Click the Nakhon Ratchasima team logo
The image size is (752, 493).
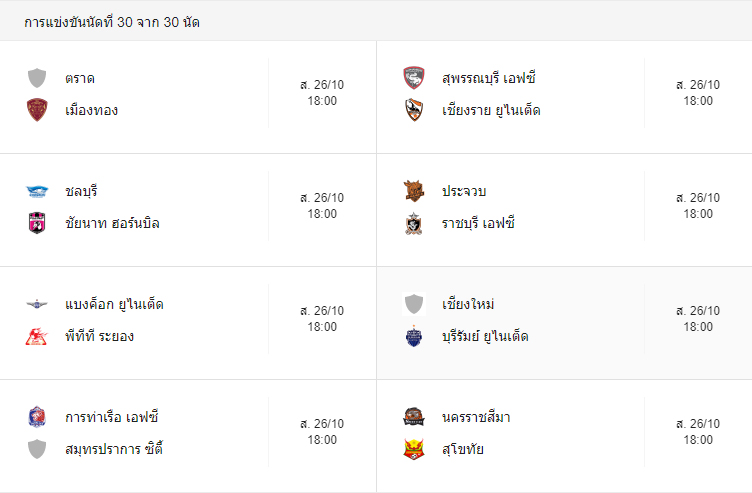click(413, 417)
